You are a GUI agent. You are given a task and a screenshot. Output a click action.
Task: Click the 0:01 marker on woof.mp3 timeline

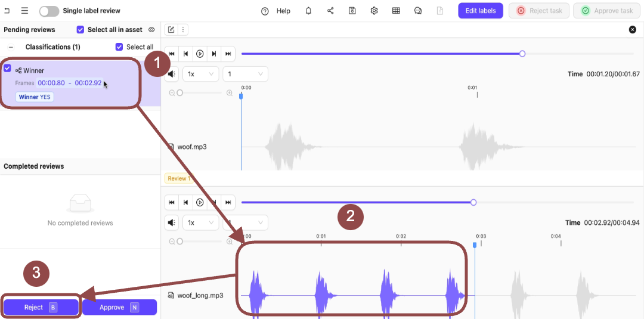(x=472, y=88)
